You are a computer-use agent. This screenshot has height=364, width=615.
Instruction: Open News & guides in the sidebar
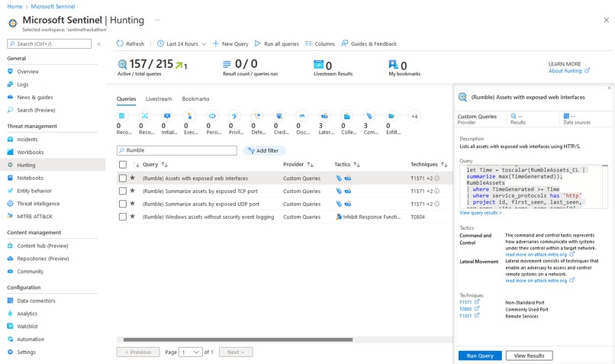pyautogui.click(x=35, y=97)
